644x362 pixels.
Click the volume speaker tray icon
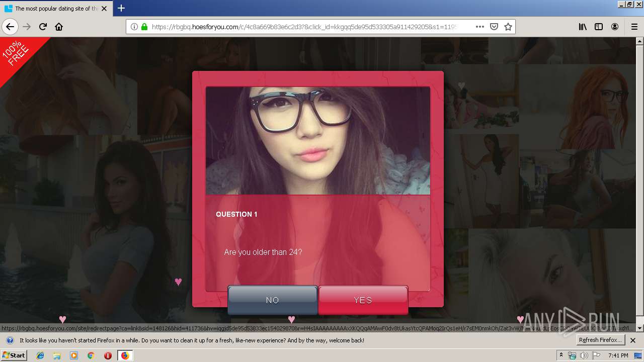pos(584,355)
